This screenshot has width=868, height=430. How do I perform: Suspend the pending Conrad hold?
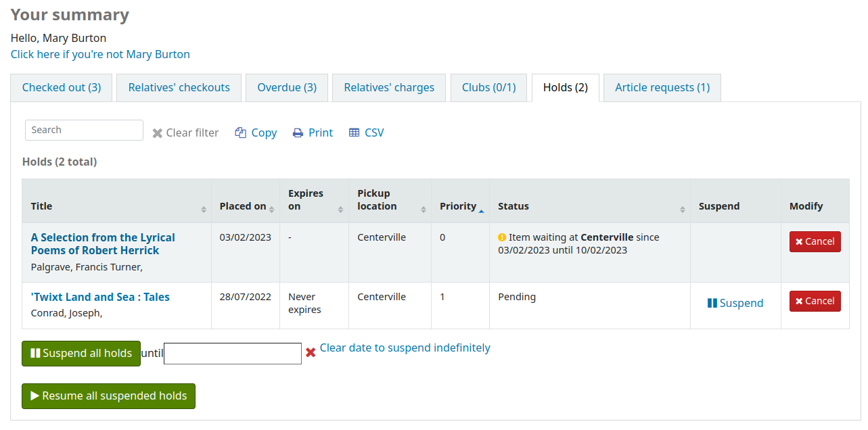point(735,303)
